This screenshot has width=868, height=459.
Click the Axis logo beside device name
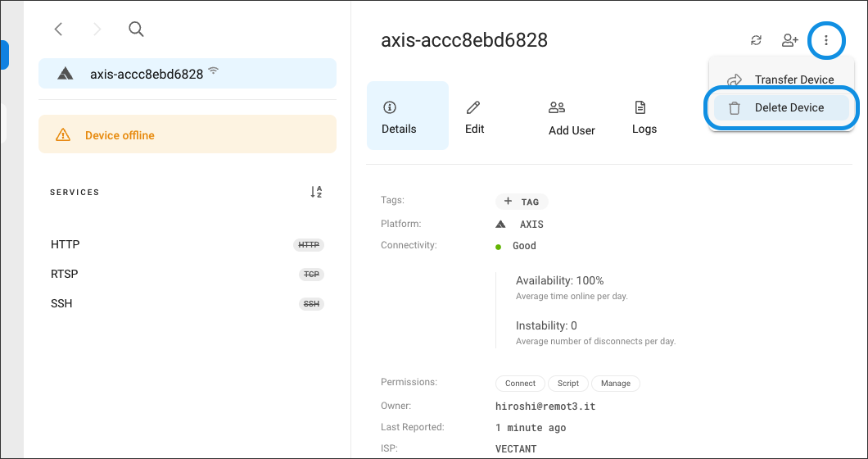tap(66, 74)
